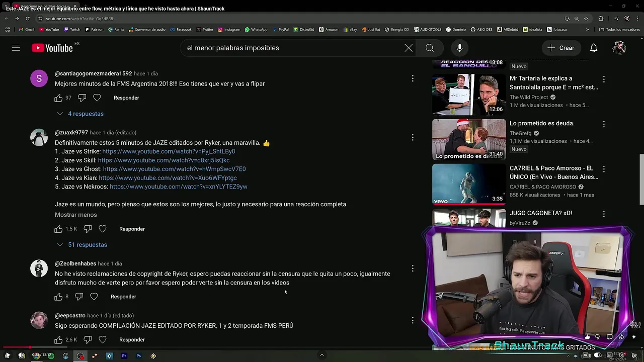Open YouTube notifications bell
Image resolution: width=644 pixels, height=362 pixels.
pos(594,48)
